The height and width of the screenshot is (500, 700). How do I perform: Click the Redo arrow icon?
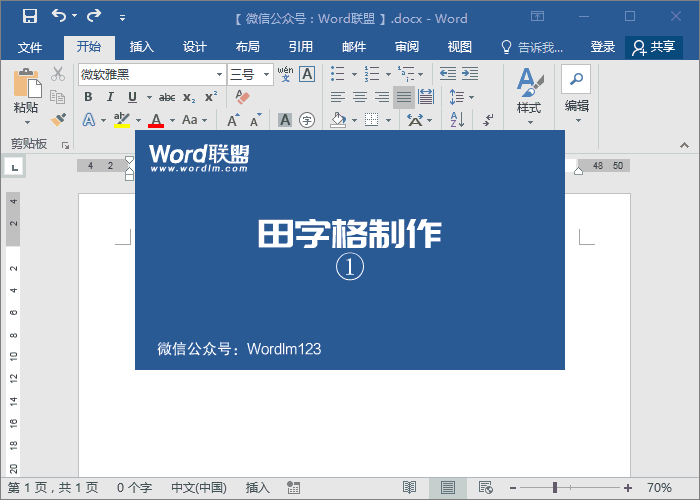point(94,16)
